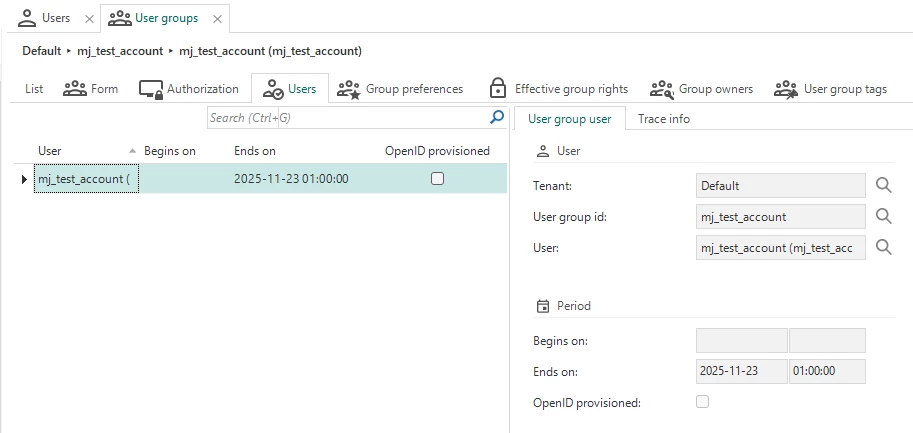This screenshot has width=913, height=433.
Task: Toggle OpenID provisioned checkbox in form
Action: pyautogui.click(x=703, y=402)
